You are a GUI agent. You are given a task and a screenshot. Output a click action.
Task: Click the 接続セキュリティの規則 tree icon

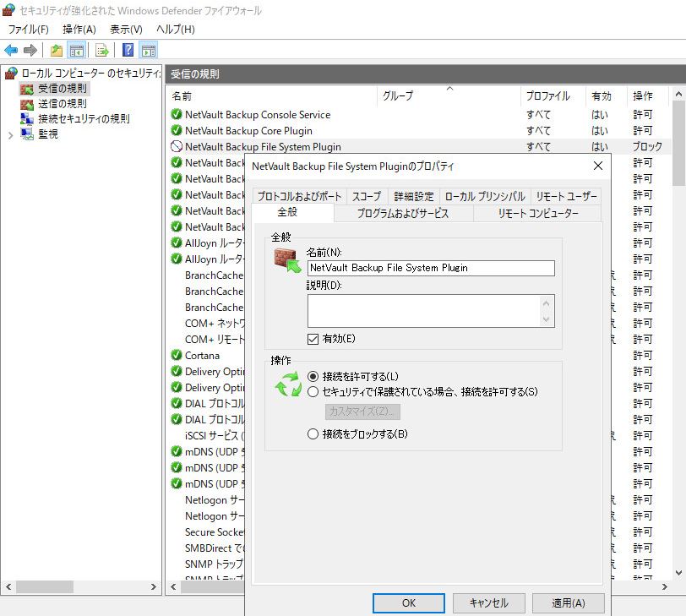(x=27, y=118)
